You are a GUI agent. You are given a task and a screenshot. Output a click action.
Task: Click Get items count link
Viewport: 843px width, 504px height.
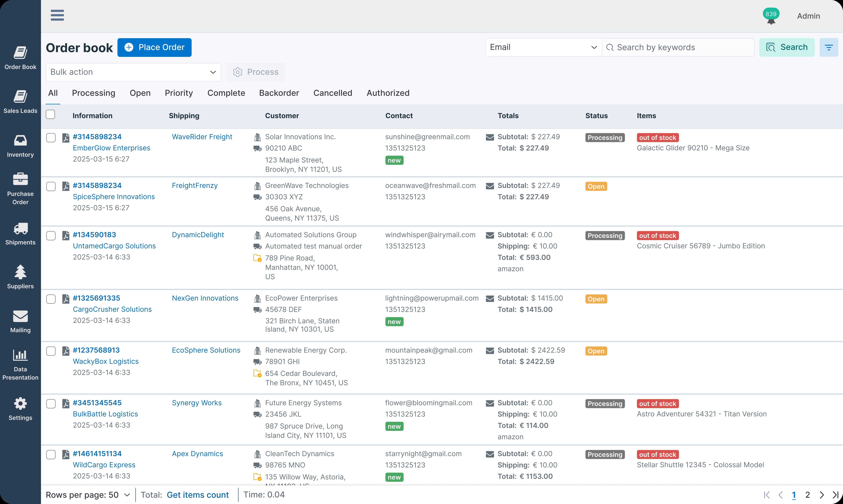click(x=197, y=495)
